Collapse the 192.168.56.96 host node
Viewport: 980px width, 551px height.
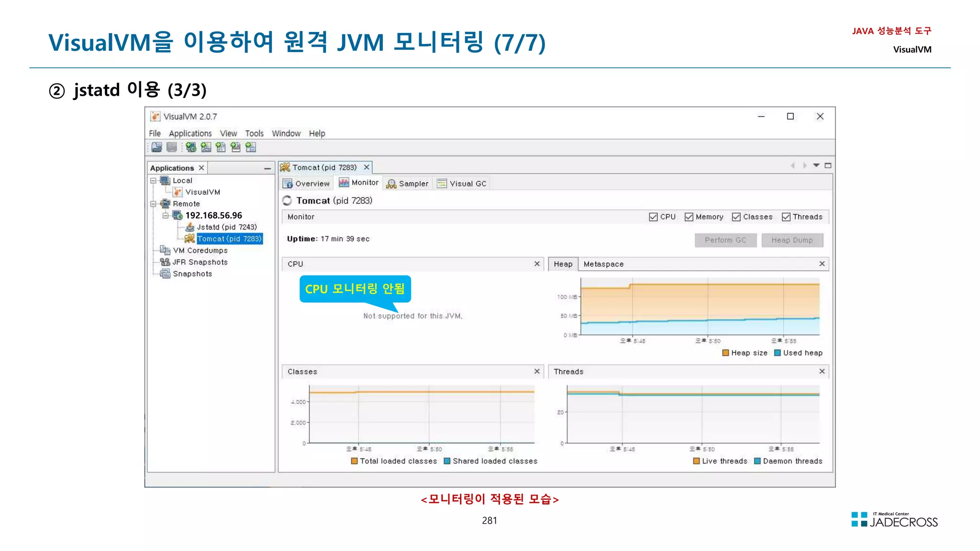(x=166, y=216)
